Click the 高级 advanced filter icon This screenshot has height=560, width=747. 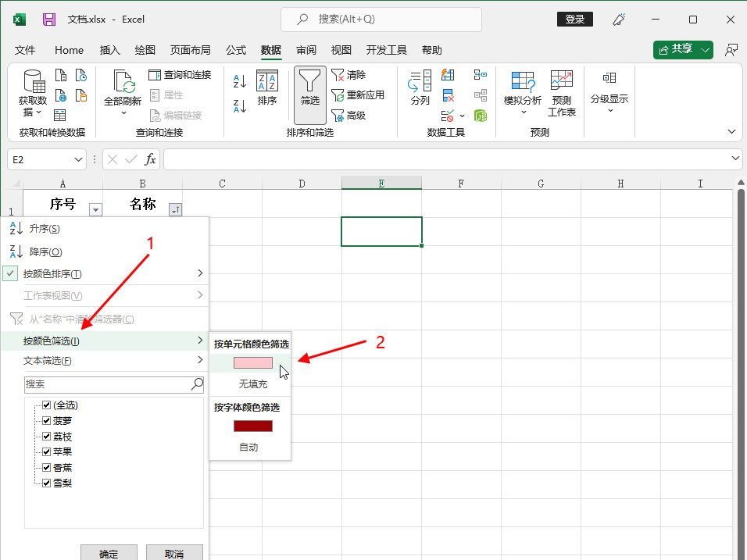pos(338,116)
